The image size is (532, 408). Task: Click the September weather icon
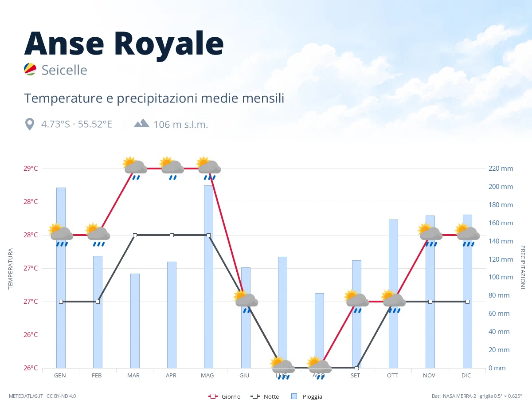pyautogui.click(x=357, y=302)
